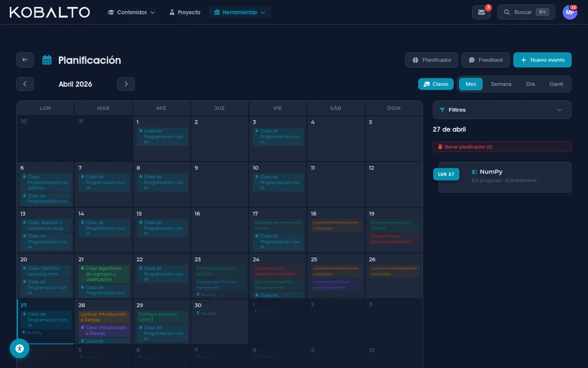Select day 12 in the calendar
This screenshot has height=368, width=588.
tap(394, 184)
